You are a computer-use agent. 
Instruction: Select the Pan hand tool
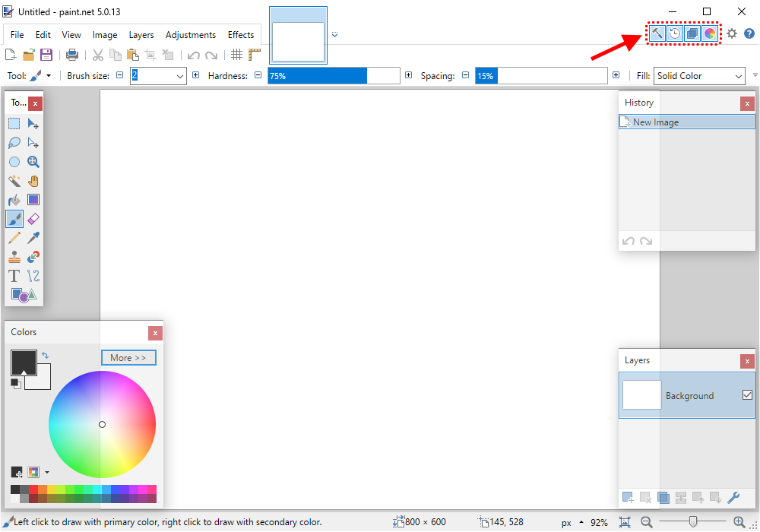pyautogui.click(x=33, y=181)
